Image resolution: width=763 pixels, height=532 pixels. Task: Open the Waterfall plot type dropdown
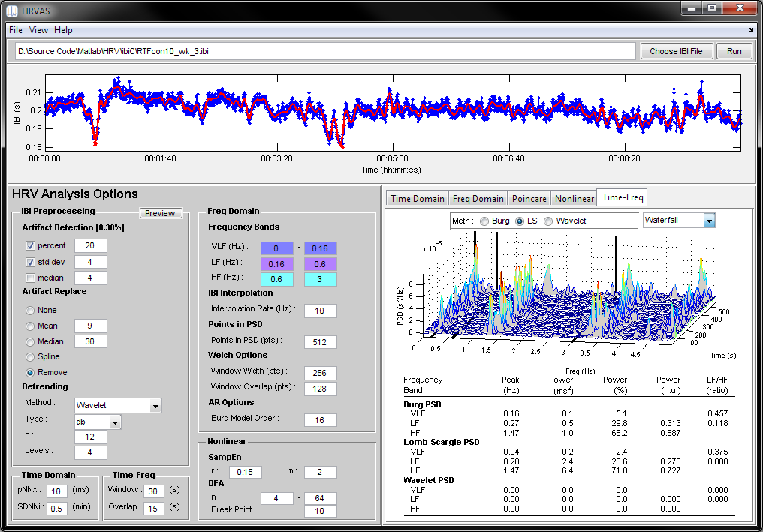709,221
